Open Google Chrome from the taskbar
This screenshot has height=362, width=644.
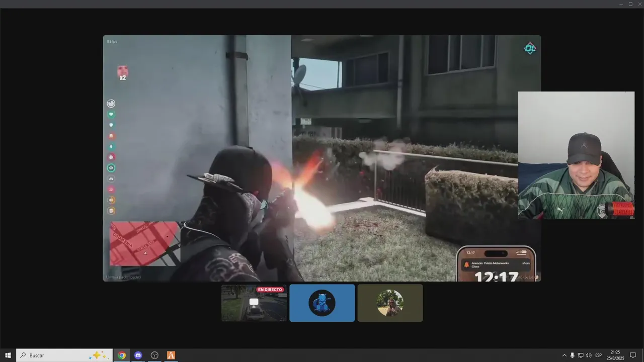click(122, 355)
